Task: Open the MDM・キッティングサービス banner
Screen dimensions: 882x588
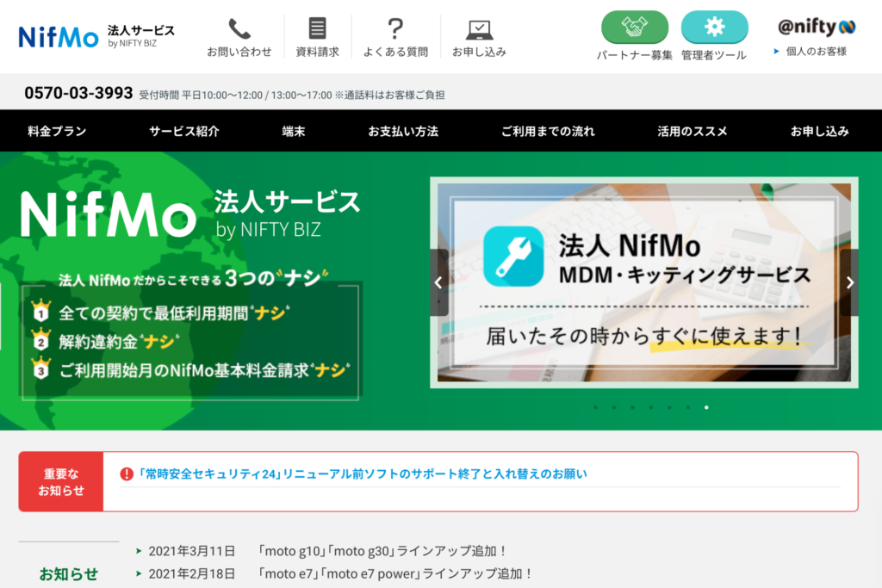Action: tap(644, 282)
